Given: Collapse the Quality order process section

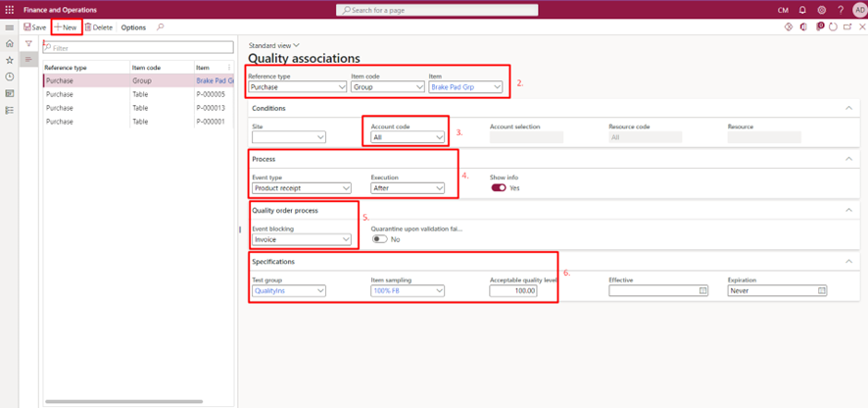Looking at the screenshot, I should (x=849, y=210).
